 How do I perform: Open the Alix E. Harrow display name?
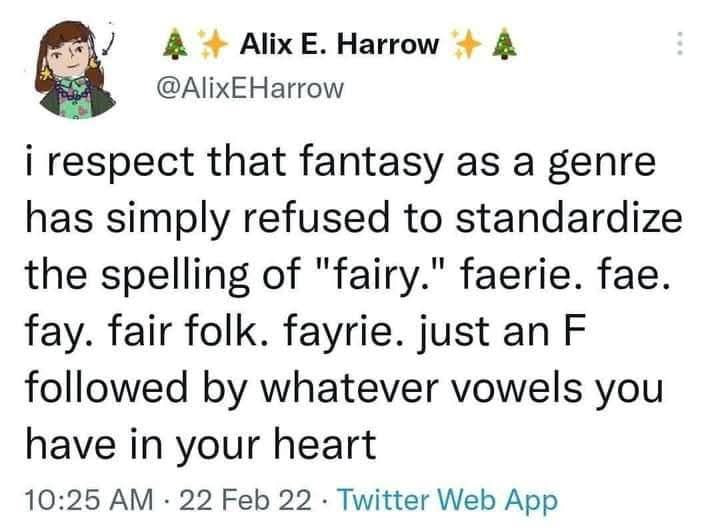(339, 45)
